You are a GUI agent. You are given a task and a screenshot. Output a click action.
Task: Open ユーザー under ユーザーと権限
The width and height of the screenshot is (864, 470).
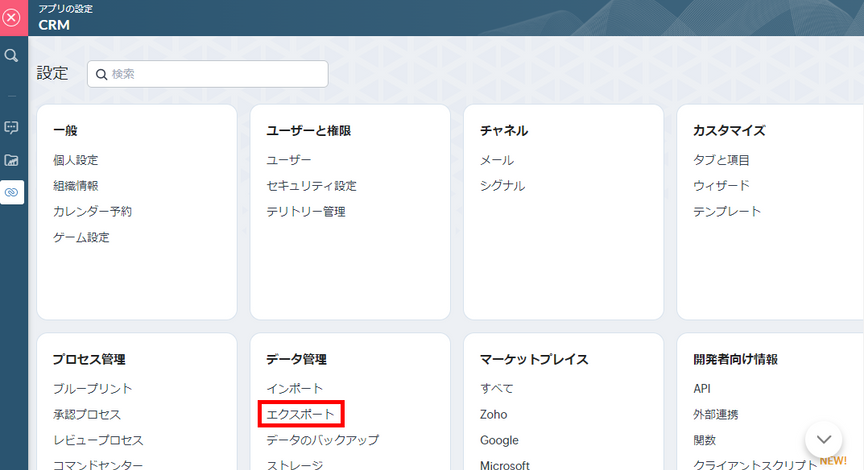click(289, 160)
